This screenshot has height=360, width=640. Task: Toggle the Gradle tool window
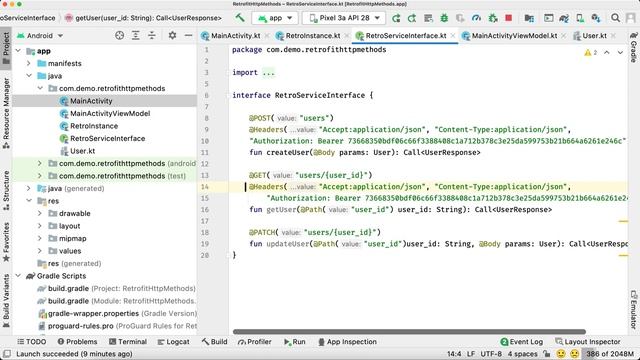[x=633, y=47]
